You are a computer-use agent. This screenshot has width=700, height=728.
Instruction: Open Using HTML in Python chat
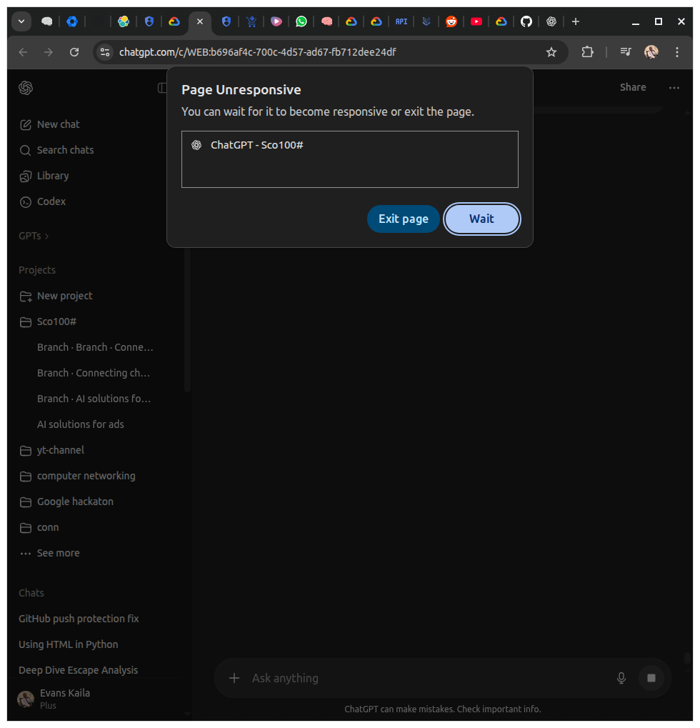tap(69, 644)
